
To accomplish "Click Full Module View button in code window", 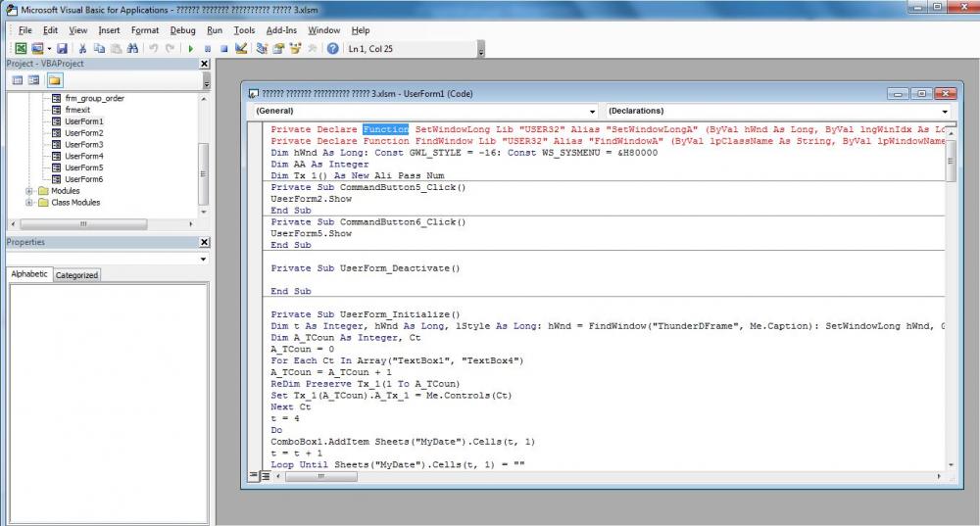I will point(265,476).
